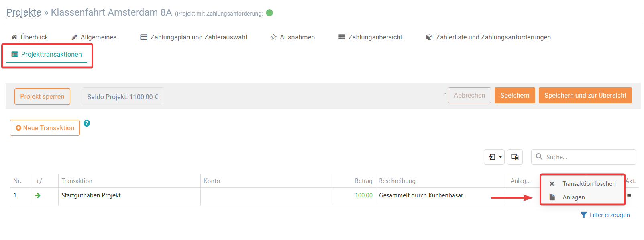Image resolution: width=644 pixels, height=240 pixels.
Task: Click the green project status dot
Action: 269,13
